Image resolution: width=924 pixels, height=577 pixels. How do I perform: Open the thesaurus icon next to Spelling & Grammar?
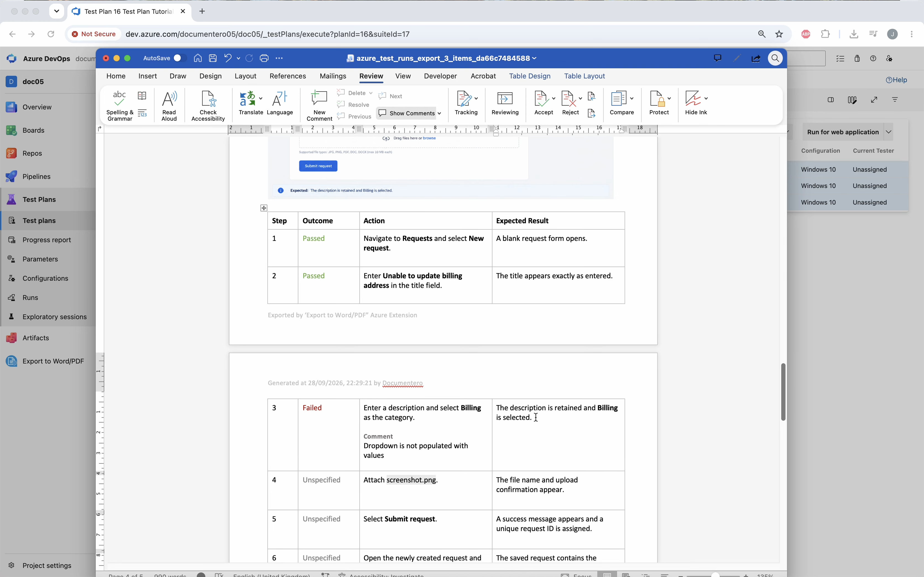[x=142, y=96]
